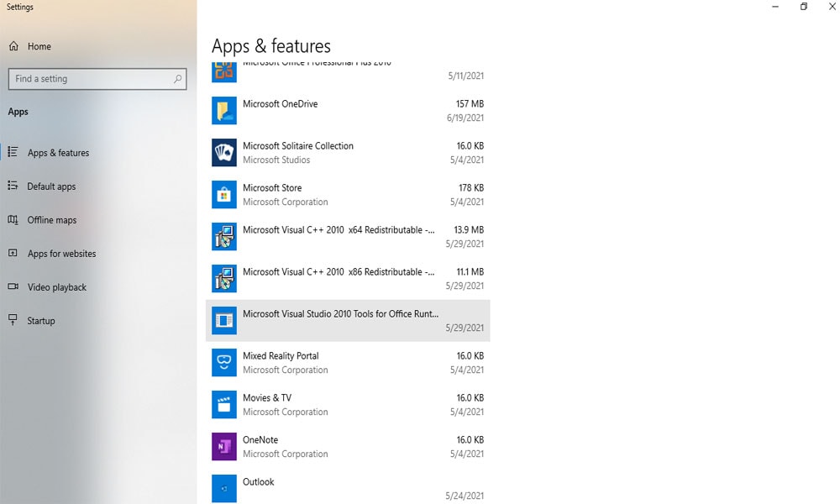Click Microsoft Studios publisher text
840x504 pixels.
(x=276, y=160)
